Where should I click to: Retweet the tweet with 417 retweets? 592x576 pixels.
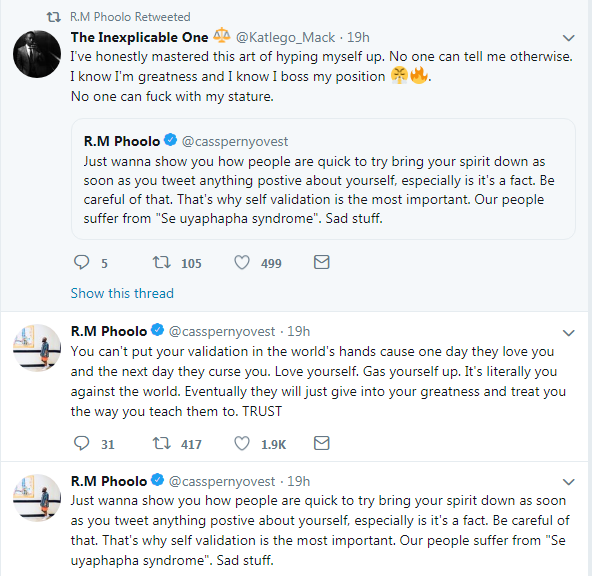click(162, 443)
